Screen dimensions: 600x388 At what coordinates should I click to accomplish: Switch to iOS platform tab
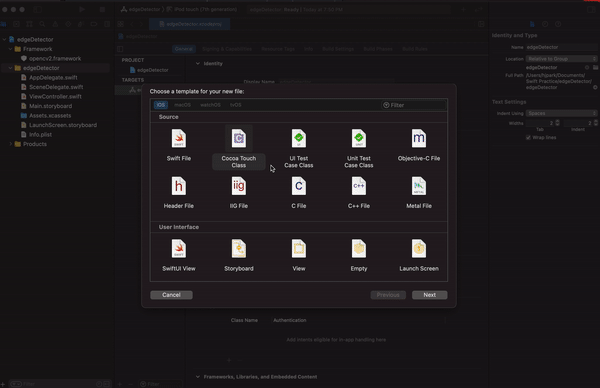pos(161,105)
